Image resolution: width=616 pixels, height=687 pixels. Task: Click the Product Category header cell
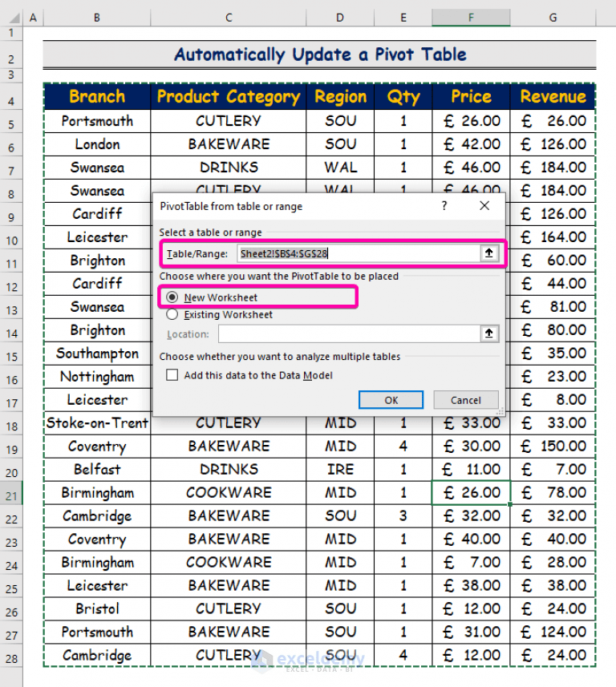(x=229, y=96)
